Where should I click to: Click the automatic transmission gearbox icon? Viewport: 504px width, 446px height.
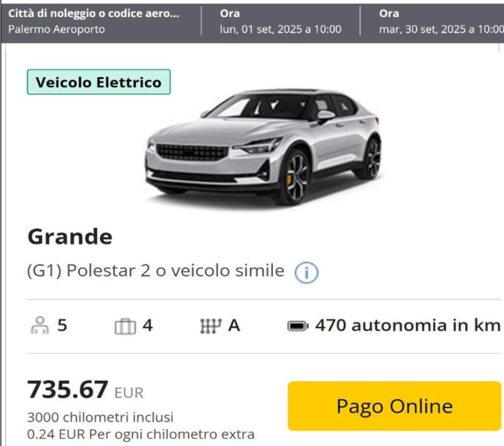211,325
